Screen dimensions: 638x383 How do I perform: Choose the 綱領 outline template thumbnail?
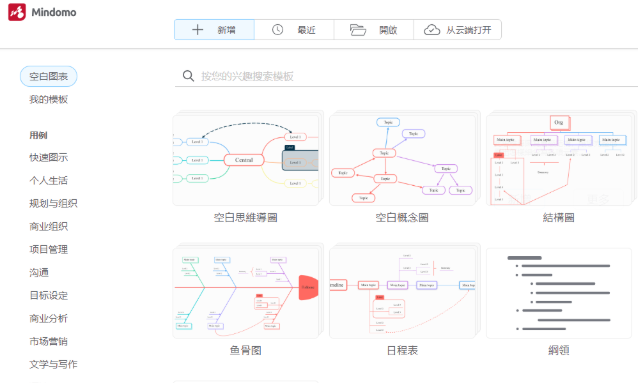click(x=559, y=293)
